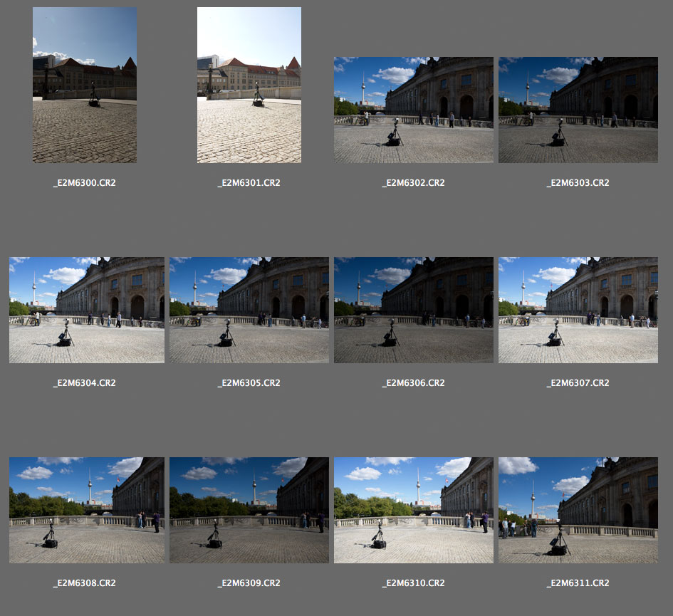Screen dimensions: 673x616
Task: Click the _E2M6307.CR2 filename label
Action: (578, 383)
